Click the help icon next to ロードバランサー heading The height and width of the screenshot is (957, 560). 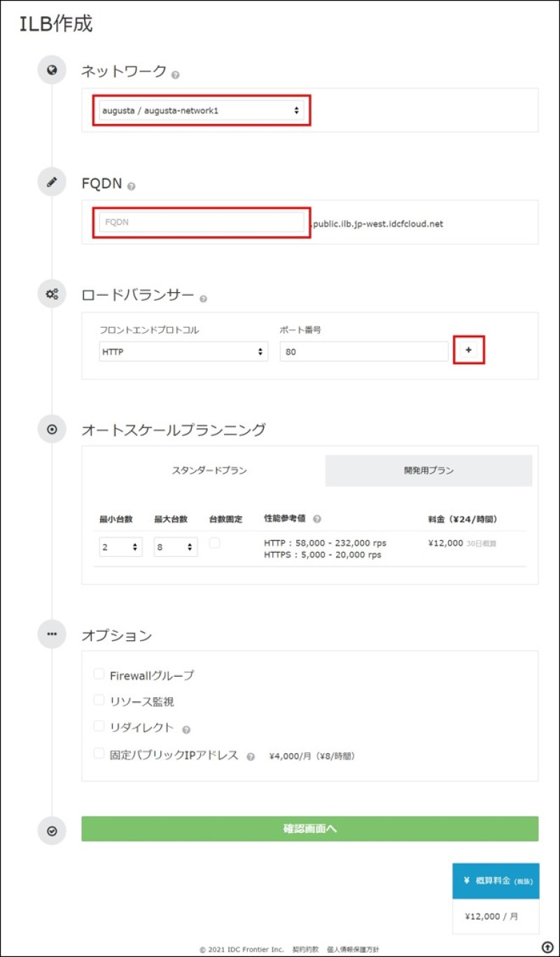[204, 298]
